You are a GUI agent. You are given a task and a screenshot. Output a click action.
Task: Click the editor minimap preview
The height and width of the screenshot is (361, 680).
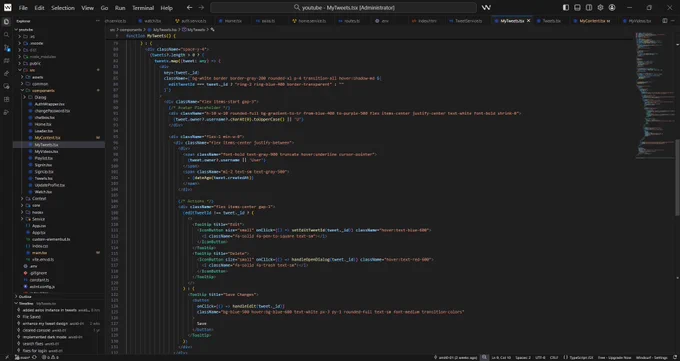click(x=655, y=95)
